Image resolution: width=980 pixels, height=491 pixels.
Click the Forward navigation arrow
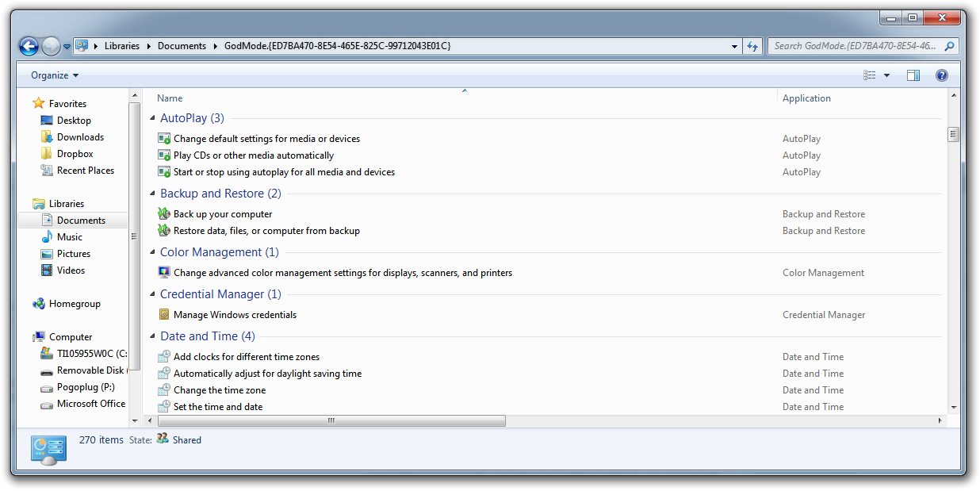pos(51,46)
